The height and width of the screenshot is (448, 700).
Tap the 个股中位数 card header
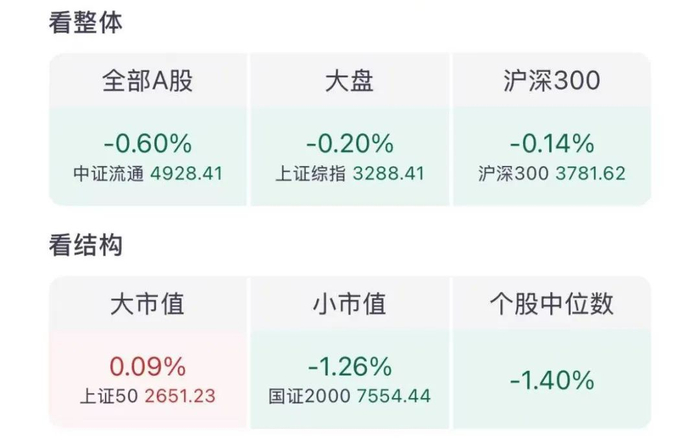(x=551, y=303)
